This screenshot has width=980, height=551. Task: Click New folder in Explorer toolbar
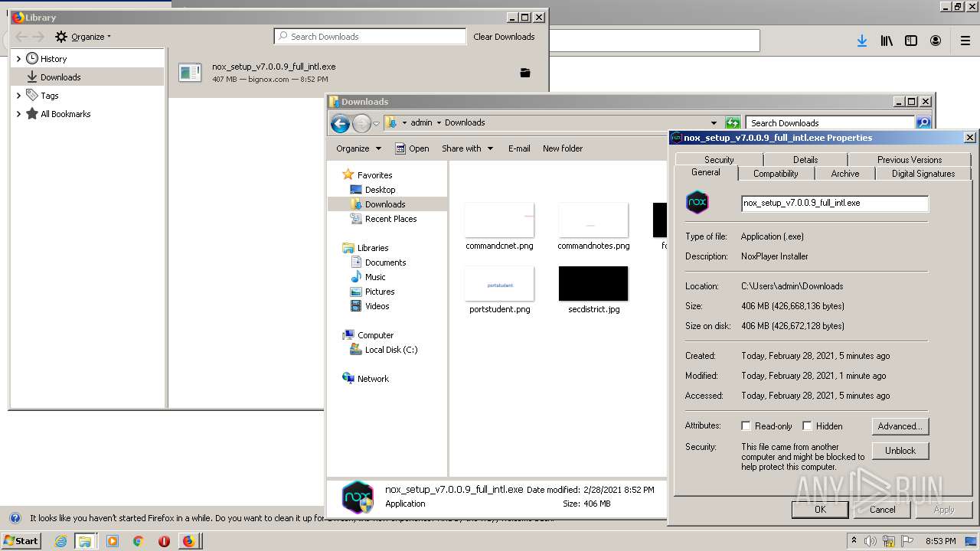pyautogui.click(x=563, y=148)
